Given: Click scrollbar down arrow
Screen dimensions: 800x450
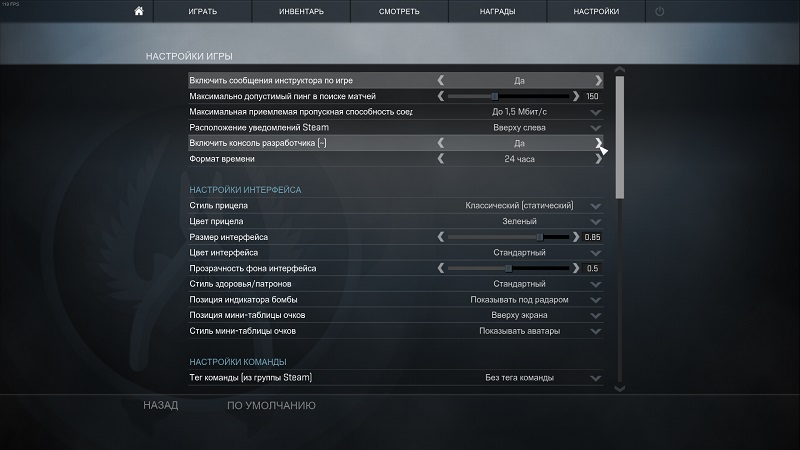Looking at the screenshot, I should (x=620, y=389).
